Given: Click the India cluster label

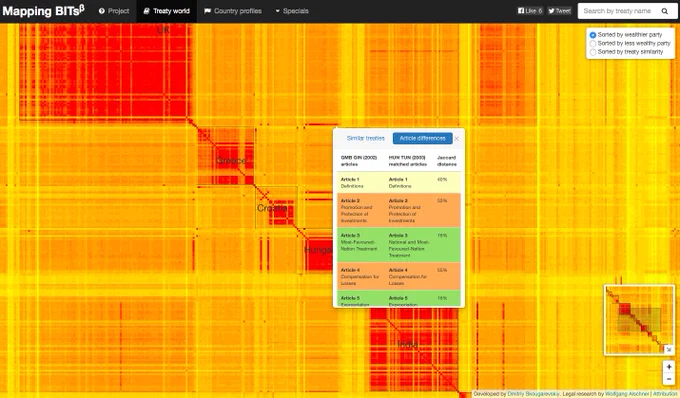Looking at the screenshot, I should coord(408,345).
